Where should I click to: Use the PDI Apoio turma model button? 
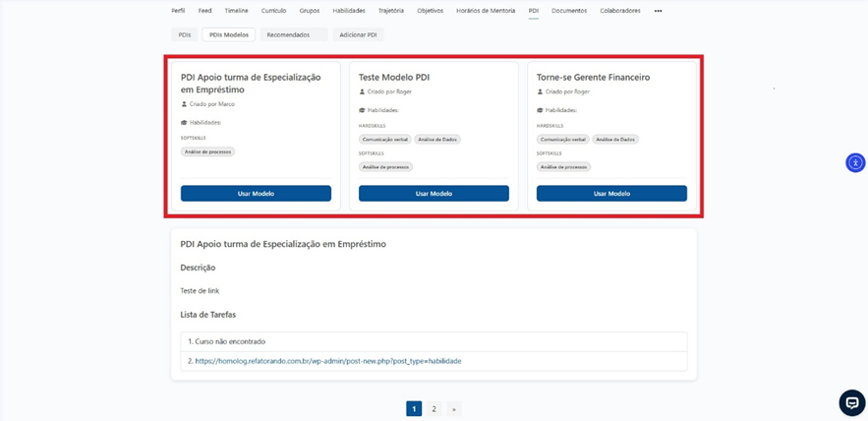pyautogui.click(x=256, y=194)
